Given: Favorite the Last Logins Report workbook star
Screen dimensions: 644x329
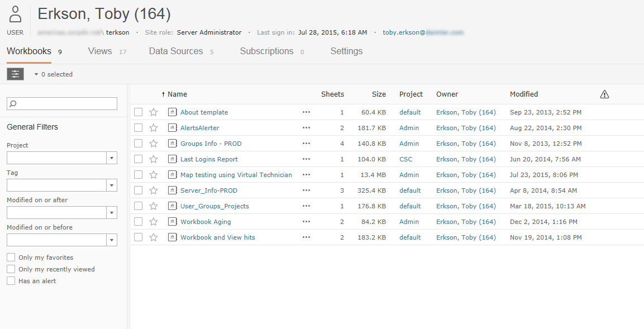Looking at the screenshot, I should (154, 159).
